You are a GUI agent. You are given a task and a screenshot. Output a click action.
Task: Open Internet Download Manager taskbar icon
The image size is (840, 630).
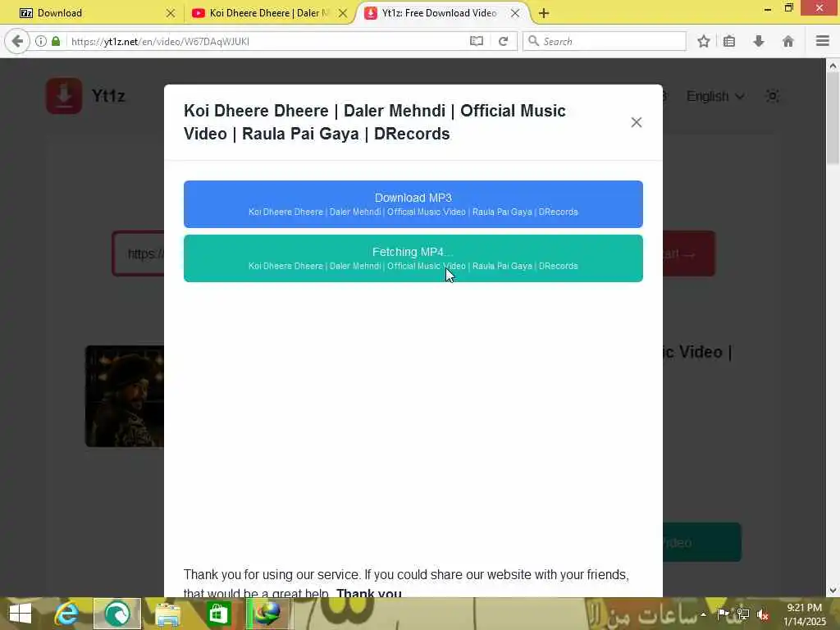point(268,614)
